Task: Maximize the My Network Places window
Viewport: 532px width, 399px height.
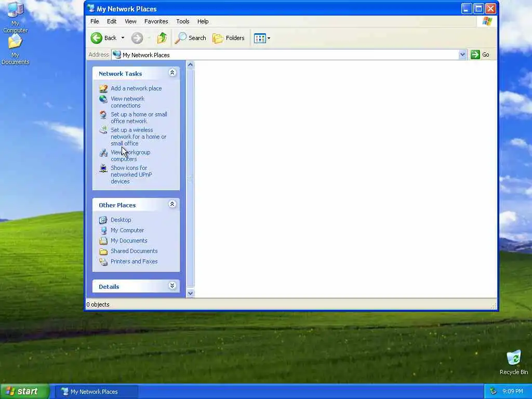Action: pos(478,8)
